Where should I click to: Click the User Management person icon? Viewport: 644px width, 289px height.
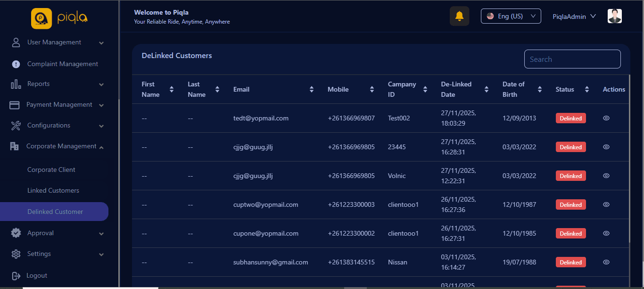16,42
